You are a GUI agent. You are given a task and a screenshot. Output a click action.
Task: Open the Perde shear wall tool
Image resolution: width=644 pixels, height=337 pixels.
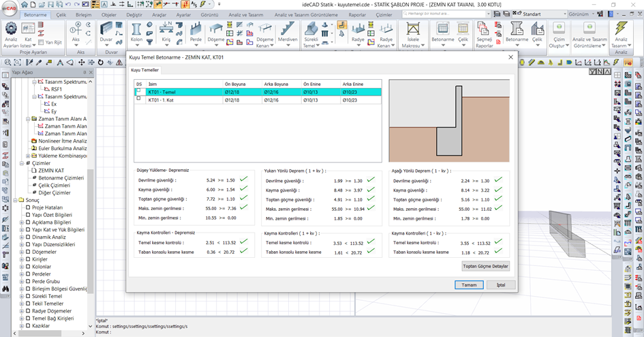click(196, 33)
